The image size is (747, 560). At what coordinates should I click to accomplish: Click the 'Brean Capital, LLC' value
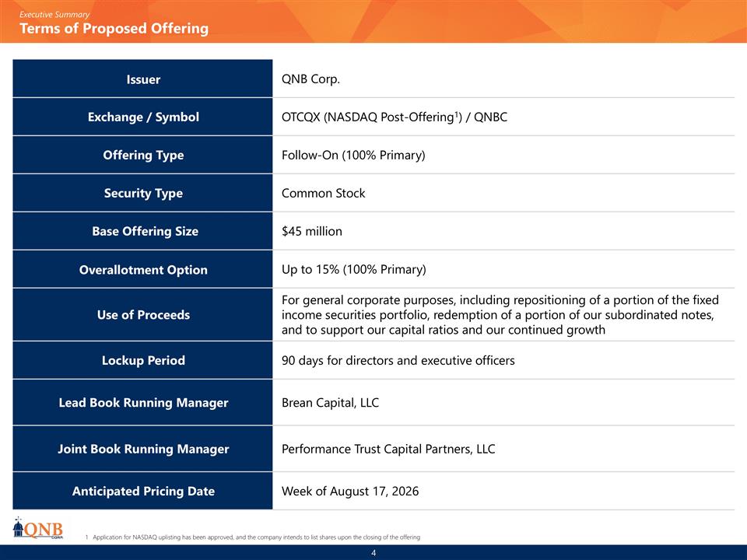330,403
